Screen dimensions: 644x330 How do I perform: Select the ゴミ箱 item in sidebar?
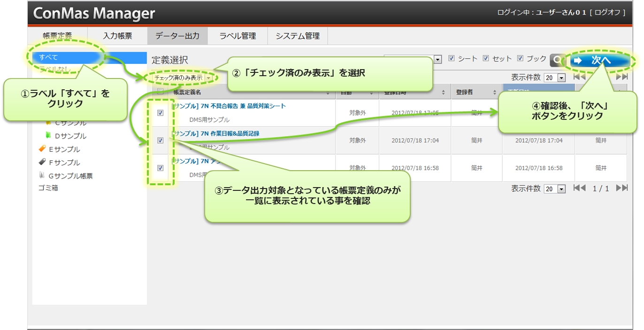48,188
